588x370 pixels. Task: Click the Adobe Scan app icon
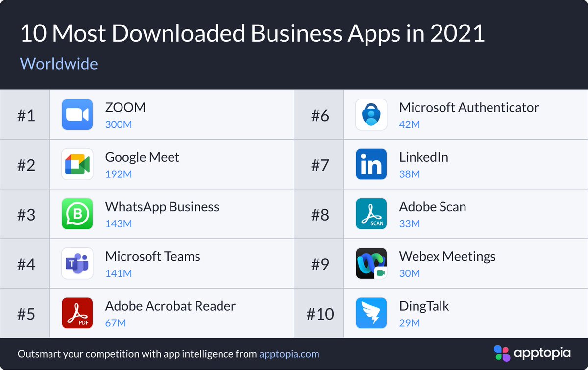[371, 214]
